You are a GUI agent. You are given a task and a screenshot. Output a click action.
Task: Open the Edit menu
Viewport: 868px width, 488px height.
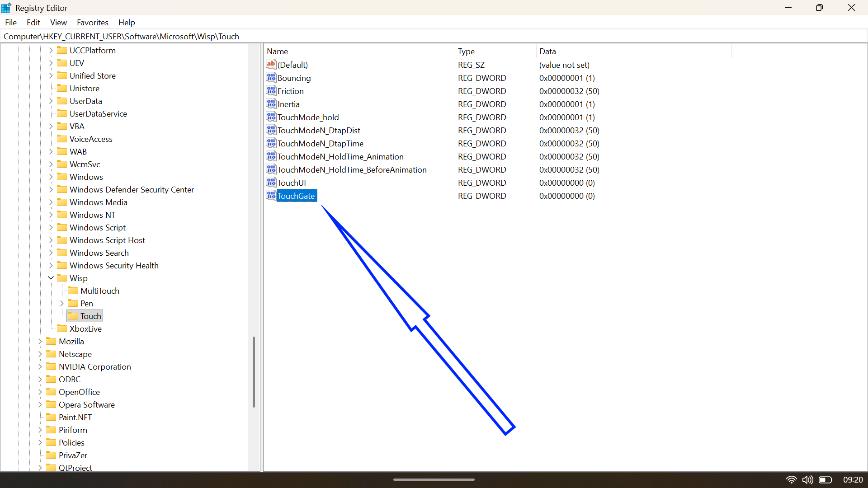(x=33, y=22)
